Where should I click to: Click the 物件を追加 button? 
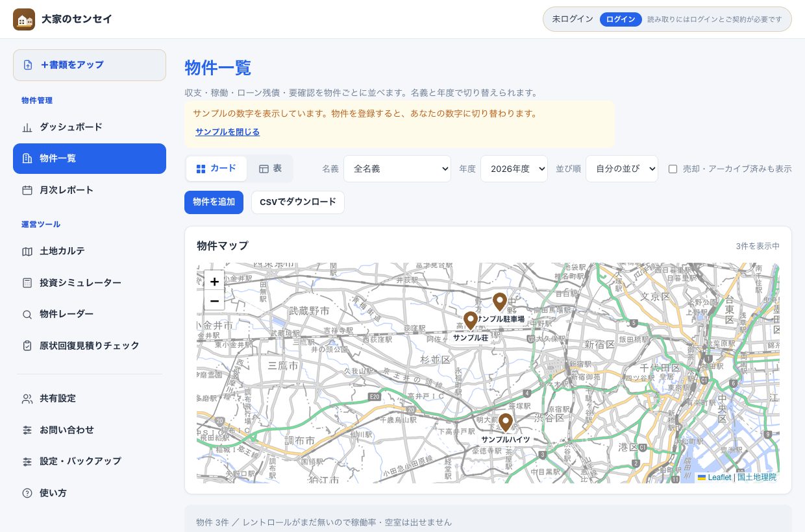pos(214,202)
